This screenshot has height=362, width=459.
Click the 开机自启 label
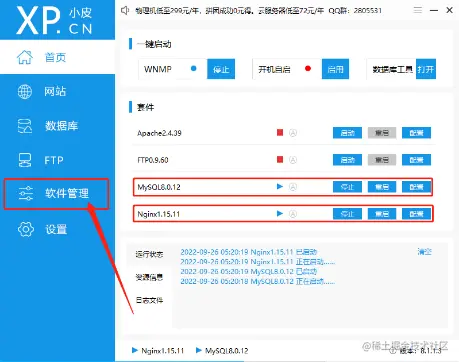(274, 69)
